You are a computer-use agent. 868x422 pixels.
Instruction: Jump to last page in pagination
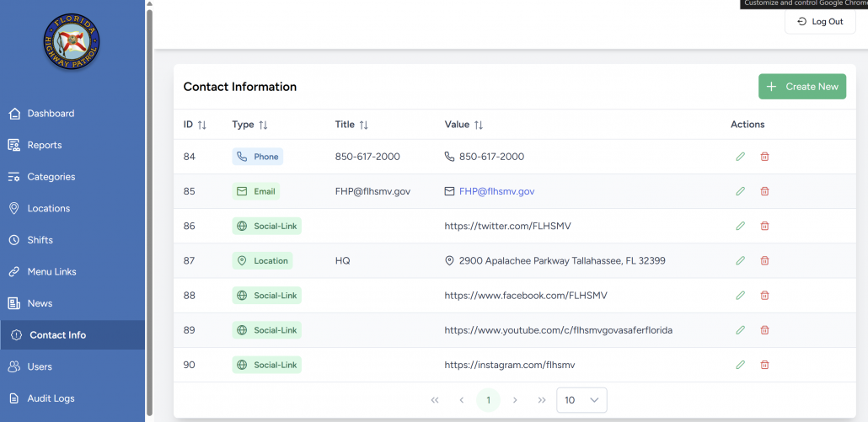coord(541,400)
